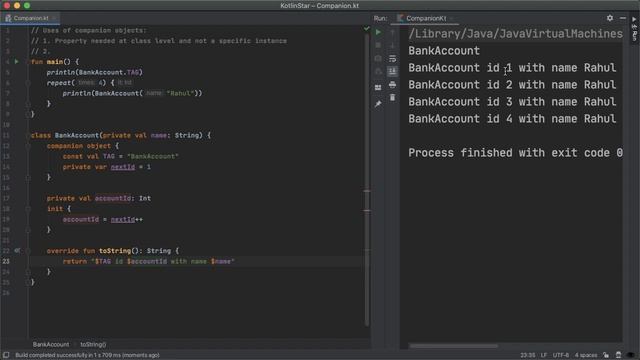Open Run panel settings gear

click(609, 18)
